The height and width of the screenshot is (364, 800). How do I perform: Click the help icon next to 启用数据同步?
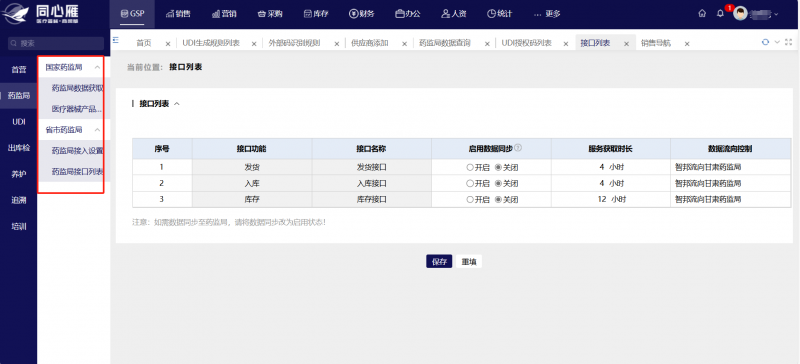518,148
